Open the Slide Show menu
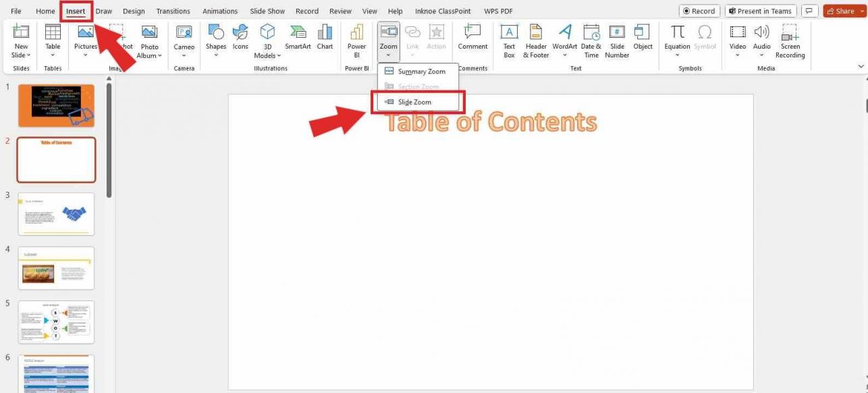The width and height of the screenshot is (868, 393). 267,11
